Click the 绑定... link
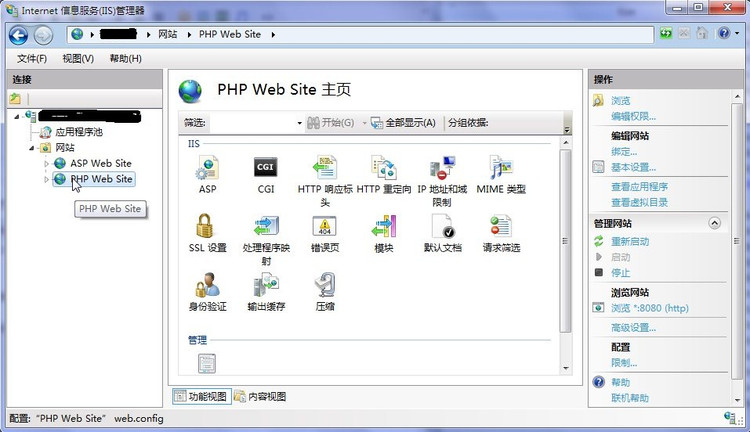The height and width of the screenshot is (432, 750). pyautogui.click(x=624, y=152)
